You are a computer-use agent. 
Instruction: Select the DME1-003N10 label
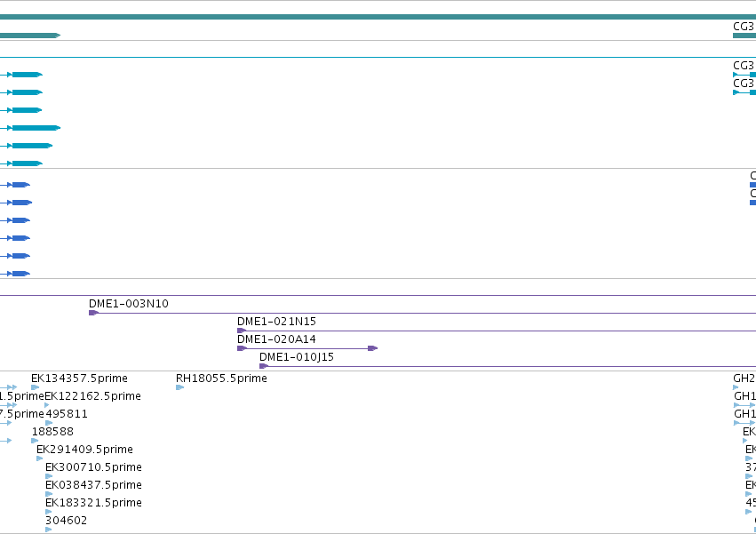tap(128, 304)
